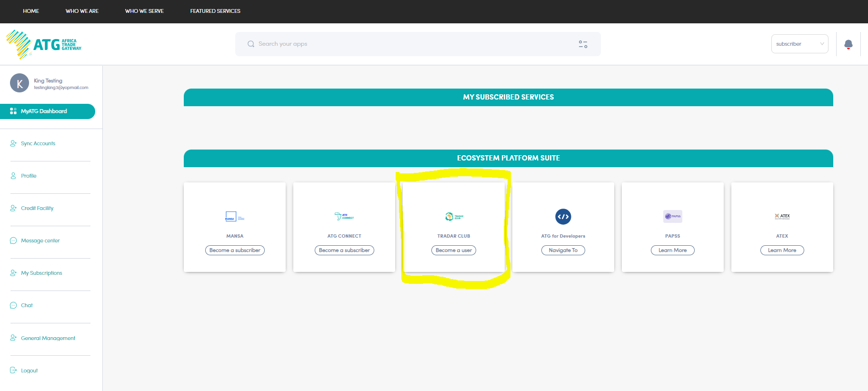Click Learn More under ATEX
Screen dimensions: 868x391
click(782, 250)
